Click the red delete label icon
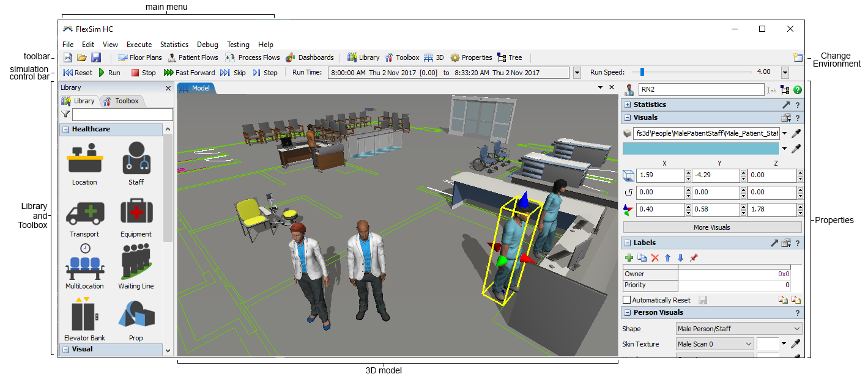Screen dimensions: 868x385 click(655, 258)
